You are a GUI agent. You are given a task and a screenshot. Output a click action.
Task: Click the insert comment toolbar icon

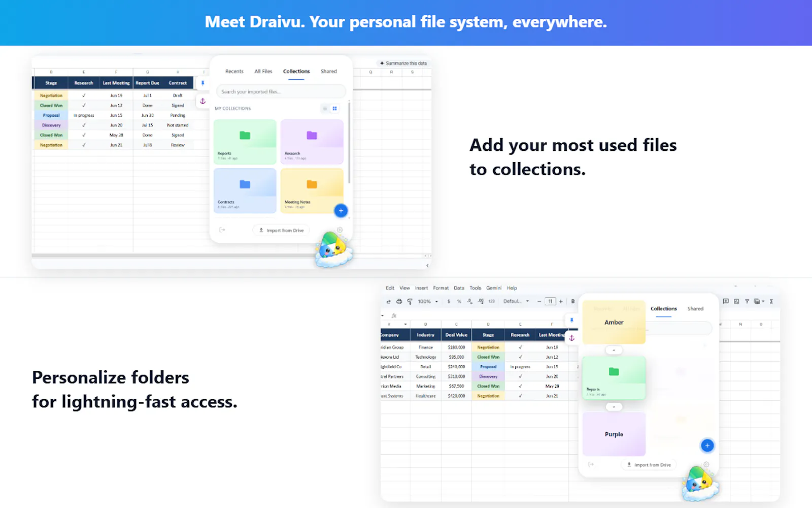click(x=726, y=301)
